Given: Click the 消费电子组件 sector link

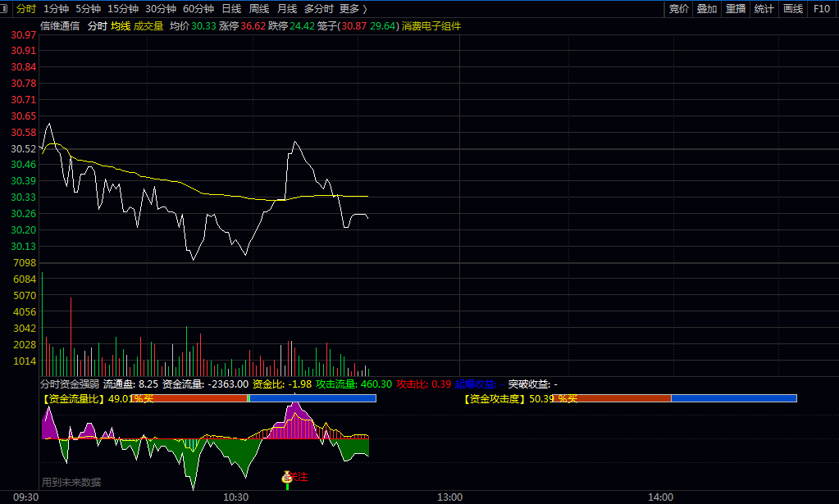Looking at the screenshot, I should [431, 26].
